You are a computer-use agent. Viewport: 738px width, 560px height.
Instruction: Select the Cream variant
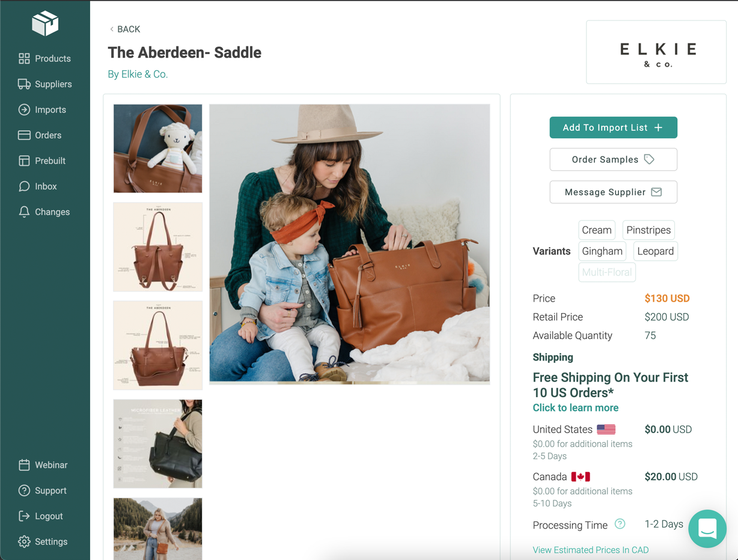pyautogui.click(x=597, y=230)
